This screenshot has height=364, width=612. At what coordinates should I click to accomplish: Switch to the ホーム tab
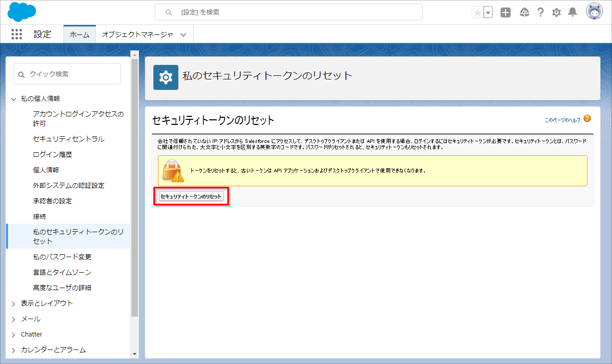coord(79,34)
